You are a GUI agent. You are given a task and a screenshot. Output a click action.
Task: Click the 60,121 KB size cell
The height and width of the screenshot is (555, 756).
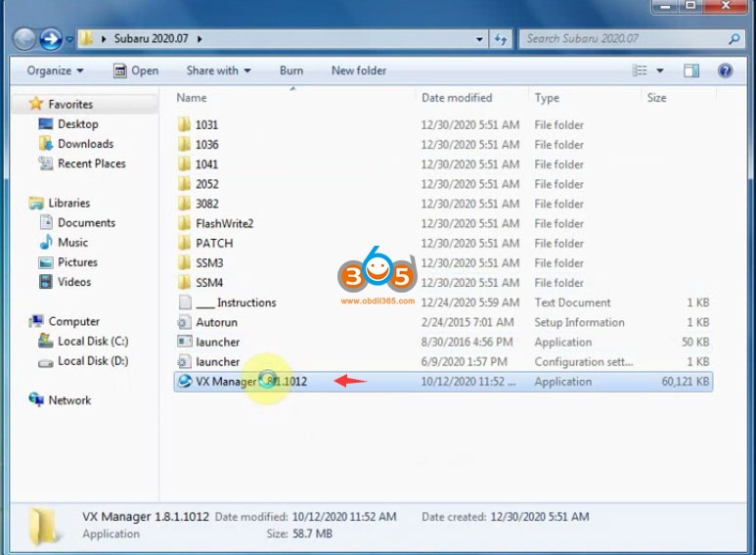pyautogui.click(x=686, y=382)
